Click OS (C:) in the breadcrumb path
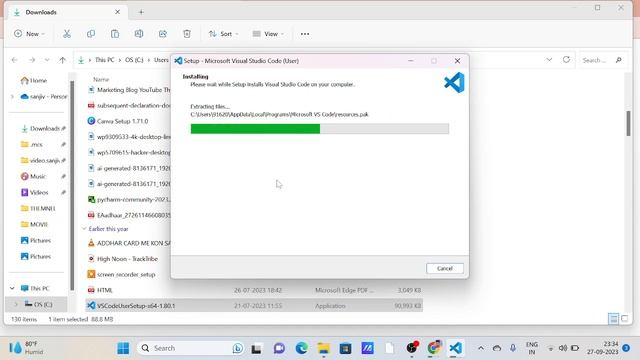 (134, 60)
